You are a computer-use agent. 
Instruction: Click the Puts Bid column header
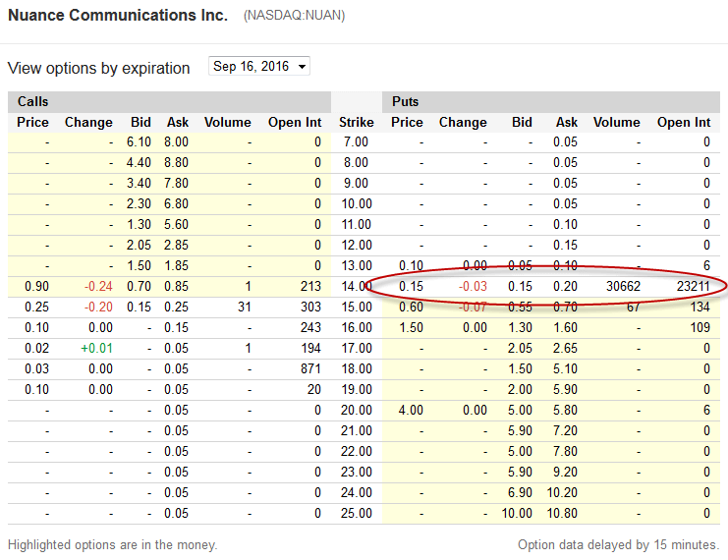522,122
